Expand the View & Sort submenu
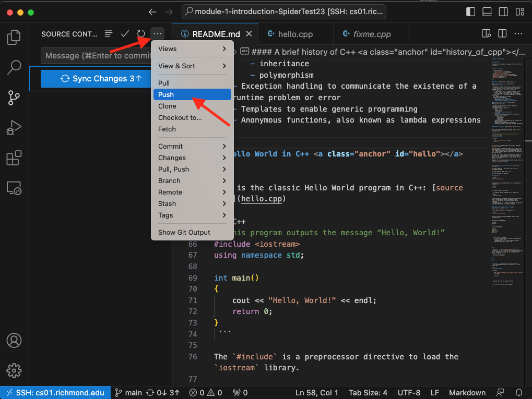 [192, 66]
